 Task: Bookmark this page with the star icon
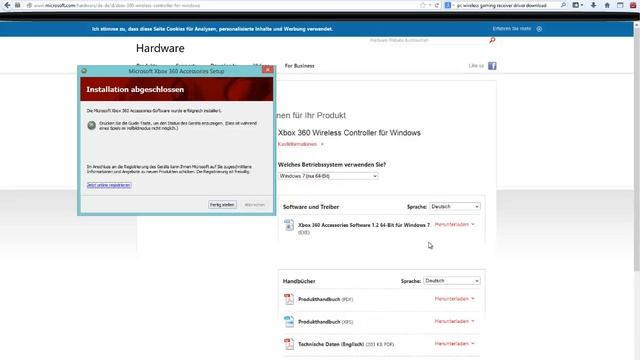[x=422, y=5]
